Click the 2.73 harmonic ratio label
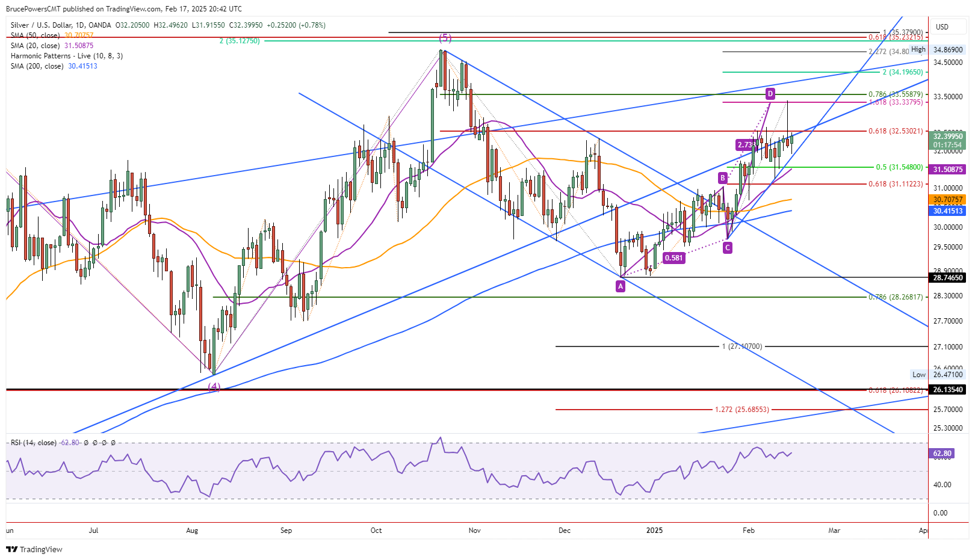The height and width of the screenshot is (560, 975). [x=744, y=145]
